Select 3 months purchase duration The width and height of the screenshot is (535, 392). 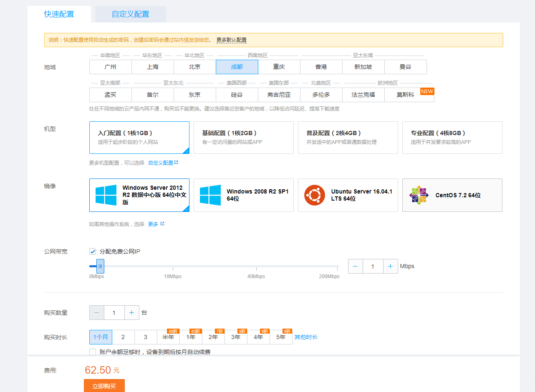tap(146, 337)
